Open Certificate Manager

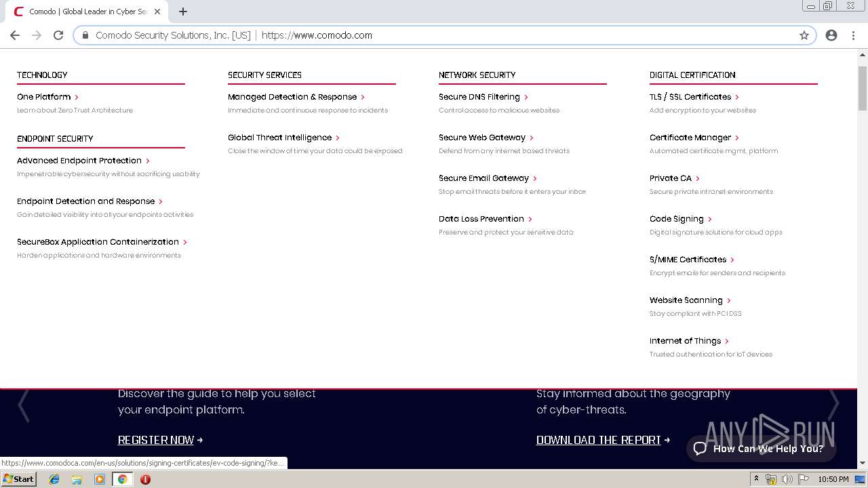[690, 138]
